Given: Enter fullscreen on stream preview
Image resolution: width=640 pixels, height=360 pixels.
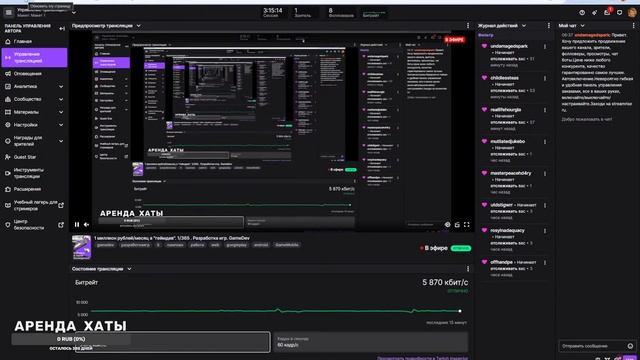Looking at the screenshot, I should pos(467,224).
